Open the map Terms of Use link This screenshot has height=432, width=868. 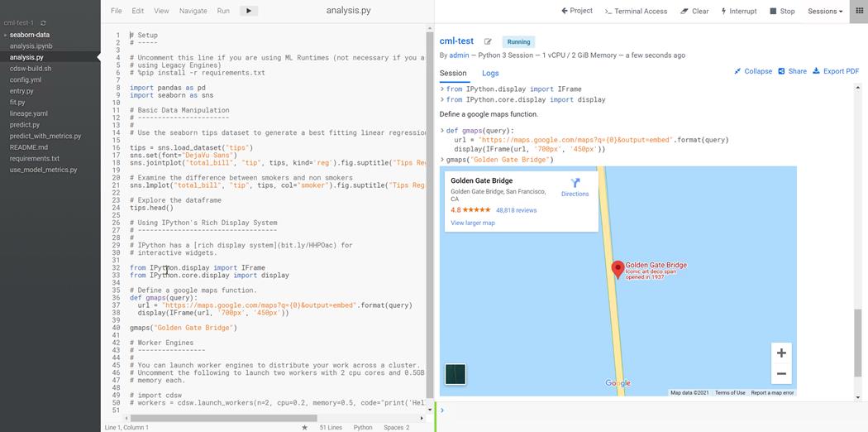730,392
